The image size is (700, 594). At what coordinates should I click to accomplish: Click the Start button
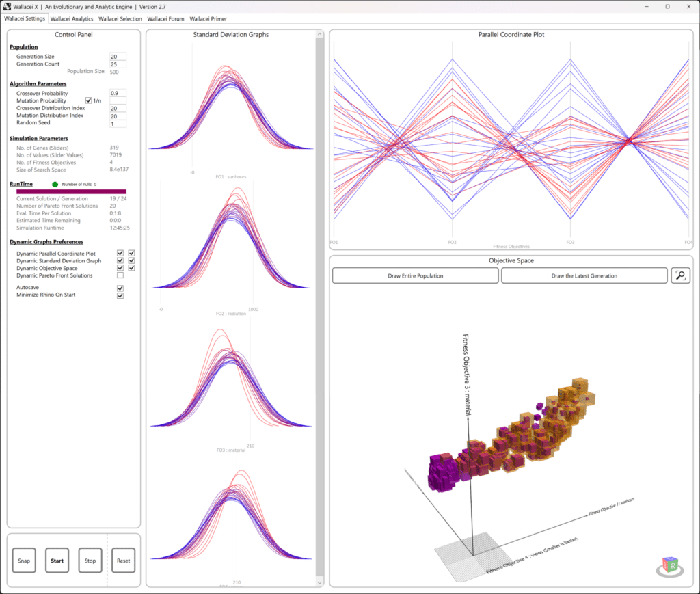pos(57,561)
